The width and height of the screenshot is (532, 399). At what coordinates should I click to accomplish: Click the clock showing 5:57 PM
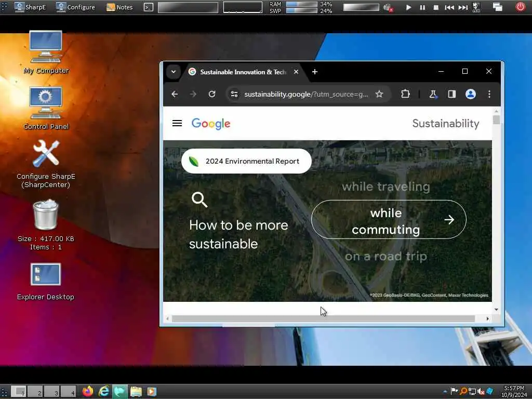[x=514, y=392]
